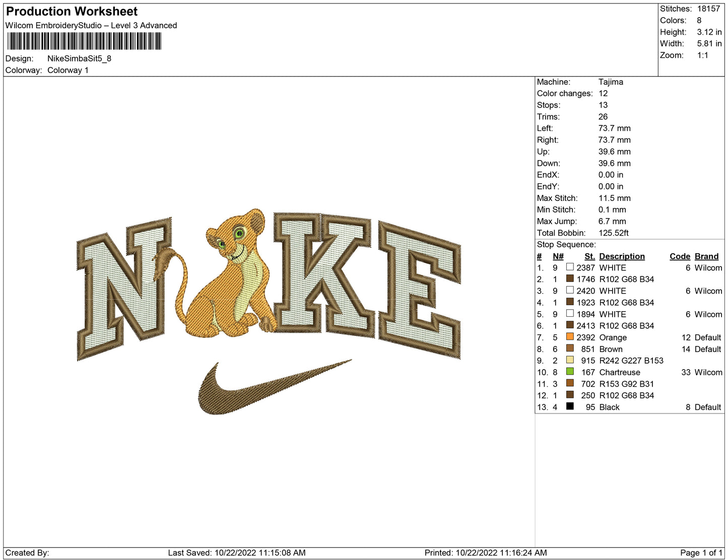The height and width of the screenshot is (560, 728).
Task: Click the Zoom value "1:1"
Action: [x=703, y=55]
